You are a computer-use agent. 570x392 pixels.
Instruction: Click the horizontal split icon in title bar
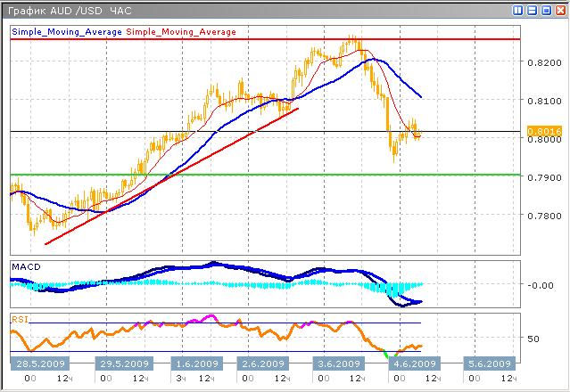point(533,10)
